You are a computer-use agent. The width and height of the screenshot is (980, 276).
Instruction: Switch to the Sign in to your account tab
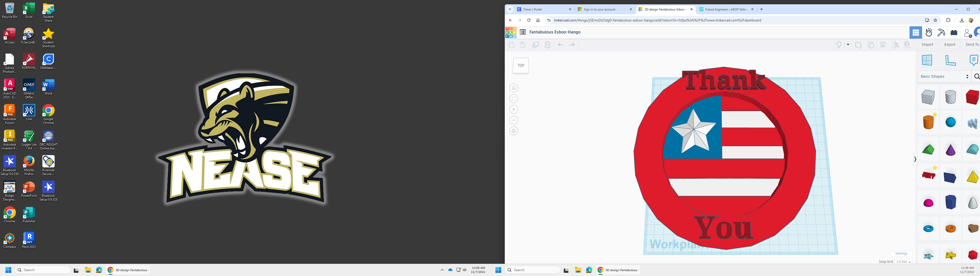[x=605, y=9]
